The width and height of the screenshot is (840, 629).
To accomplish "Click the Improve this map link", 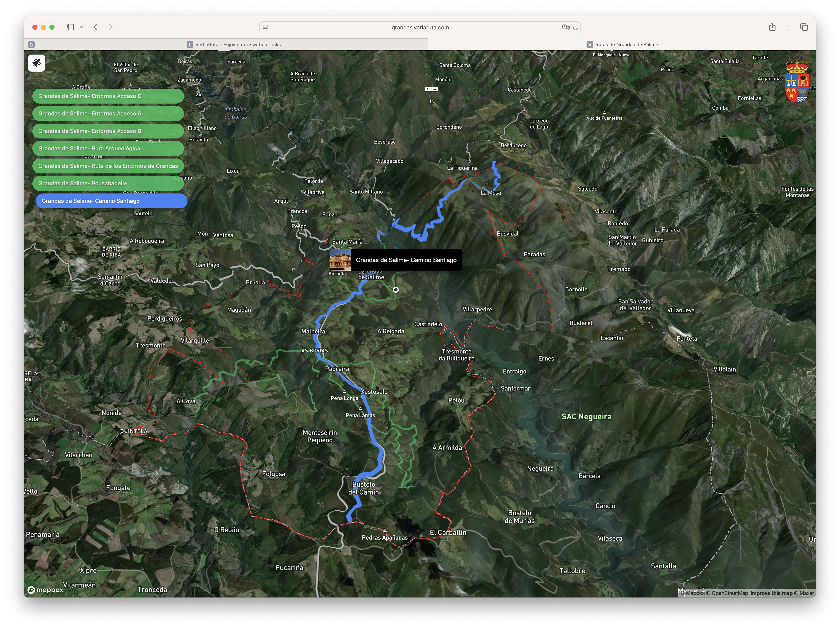I will pyautogui.click(x=771, y=593).
